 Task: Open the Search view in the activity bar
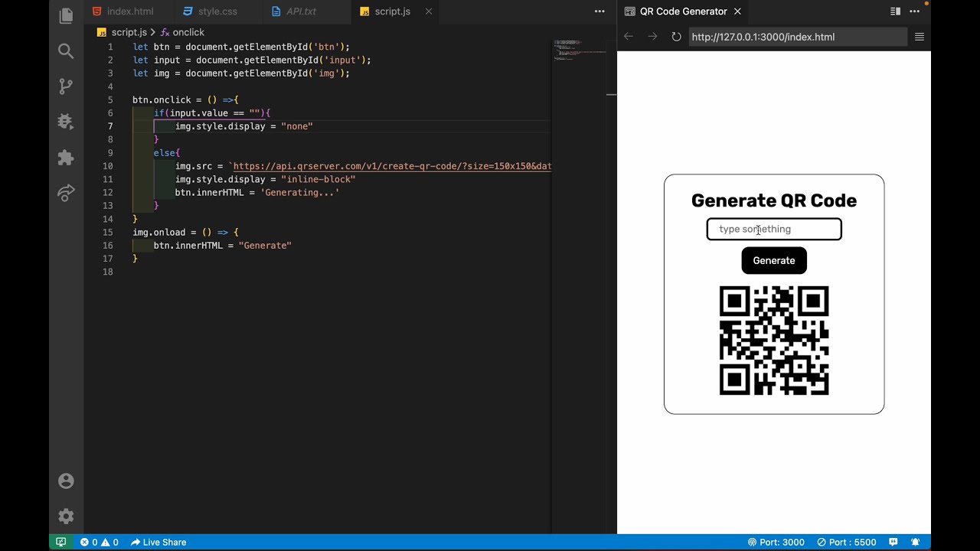[x=66, y=51]
